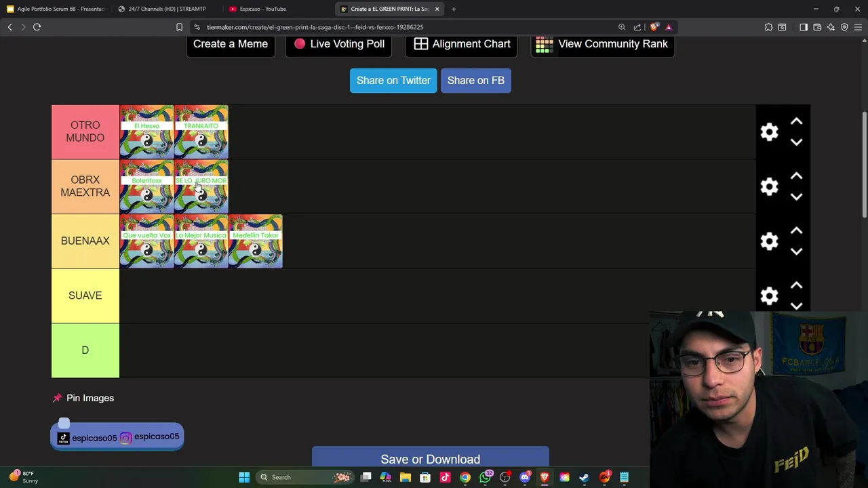Click the Create a Meme button
The height and width of the screenshot is (488, 868).
click(x=231, y=44)
